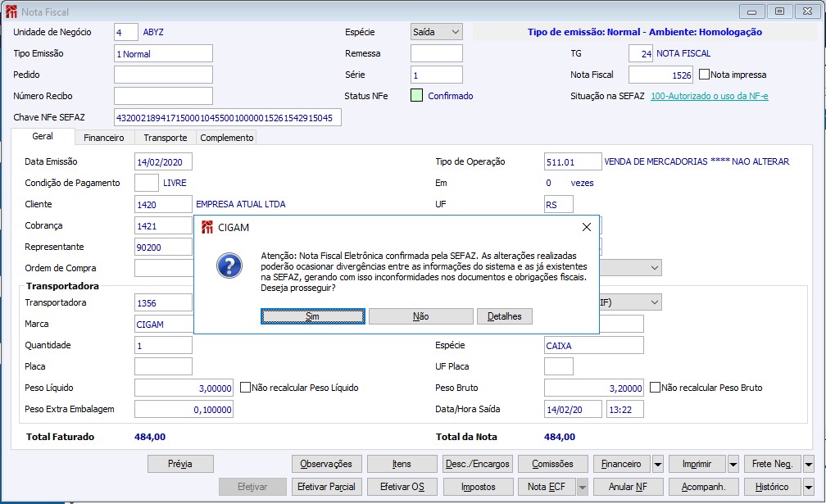Maximize the Nota Fiscal window
Viewport: 826px width, 504px height.
pos(779,11)
